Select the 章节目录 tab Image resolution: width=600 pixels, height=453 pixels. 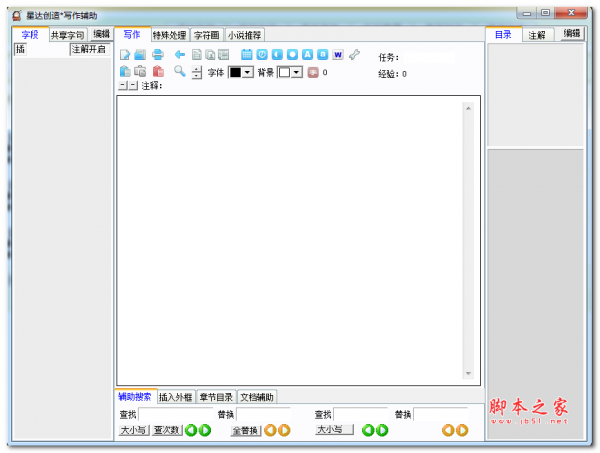pyautogui.click(x=216, y=397)
